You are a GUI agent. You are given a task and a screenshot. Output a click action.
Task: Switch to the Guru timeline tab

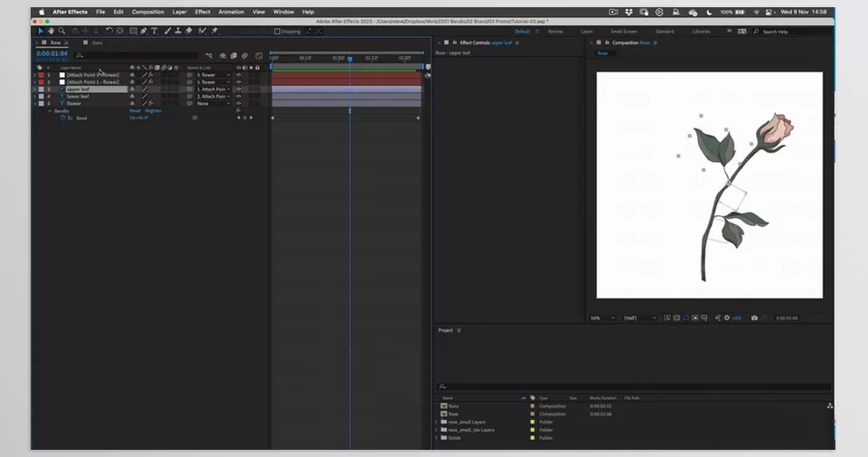[x=97, y=43]
